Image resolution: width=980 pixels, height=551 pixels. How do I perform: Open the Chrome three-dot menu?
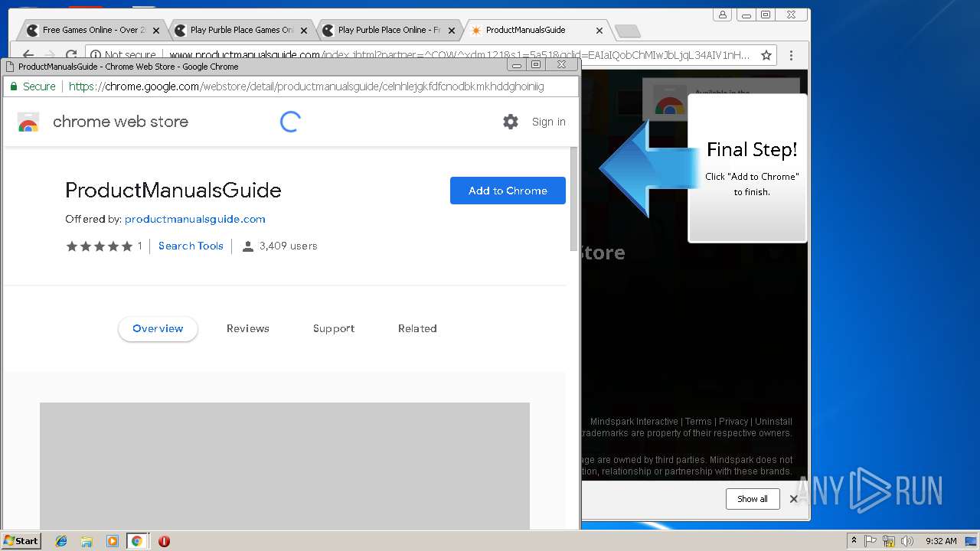click(791, 55)
